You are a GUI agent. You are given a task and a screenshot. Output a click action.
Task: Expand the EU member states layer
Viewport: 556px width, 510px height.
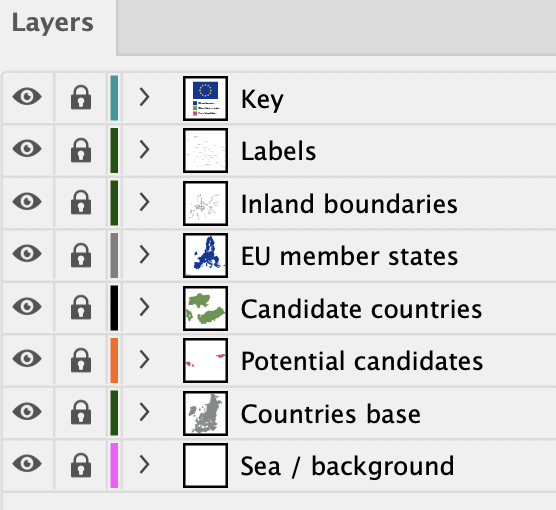tap(144, 254)
